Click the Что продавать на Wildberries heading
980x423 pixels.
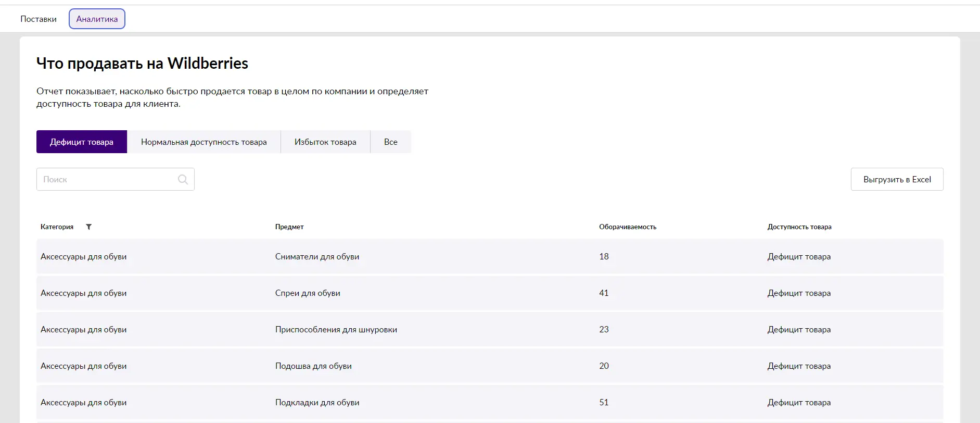coord(142,63)
